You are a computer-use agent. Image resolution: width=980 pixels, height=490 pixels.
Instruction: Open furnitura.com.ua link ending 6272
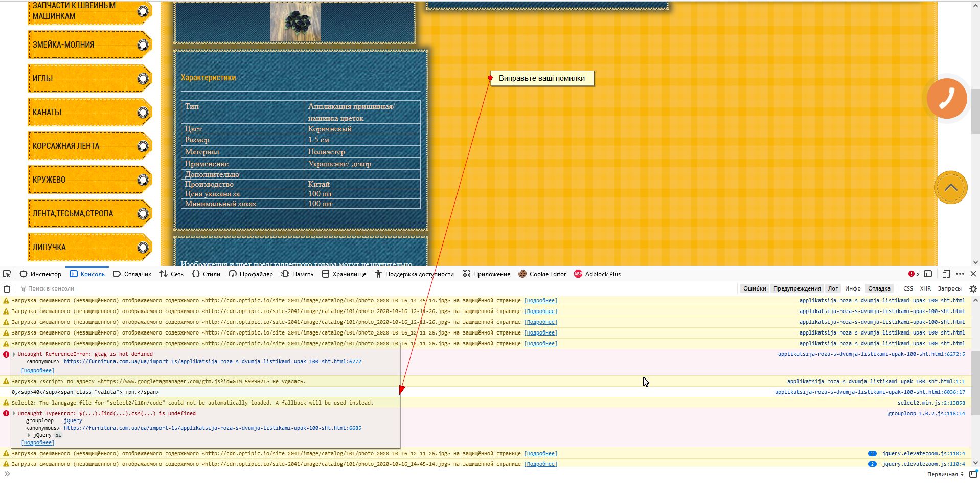coord(213,361)
